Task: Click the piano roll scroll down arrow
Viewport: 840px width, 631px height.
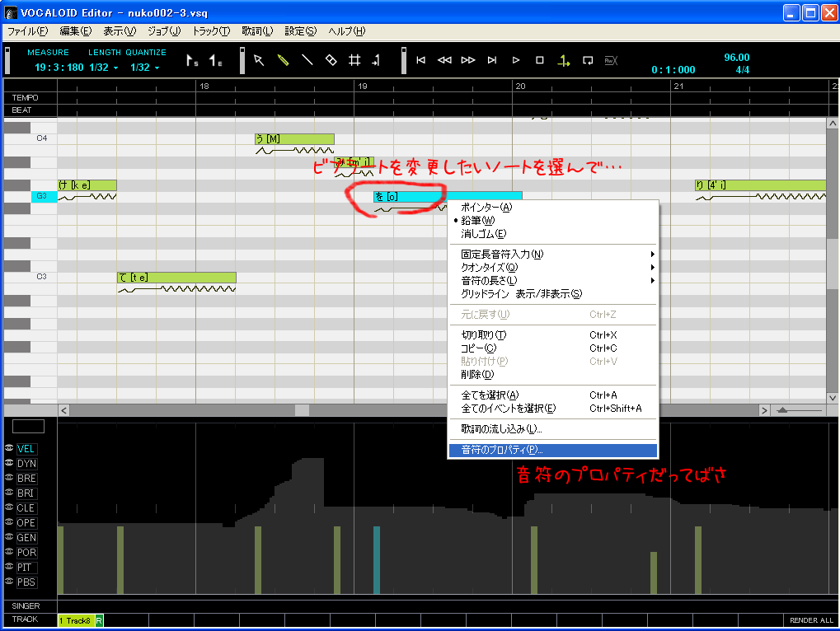Action: tap(832, 398)
